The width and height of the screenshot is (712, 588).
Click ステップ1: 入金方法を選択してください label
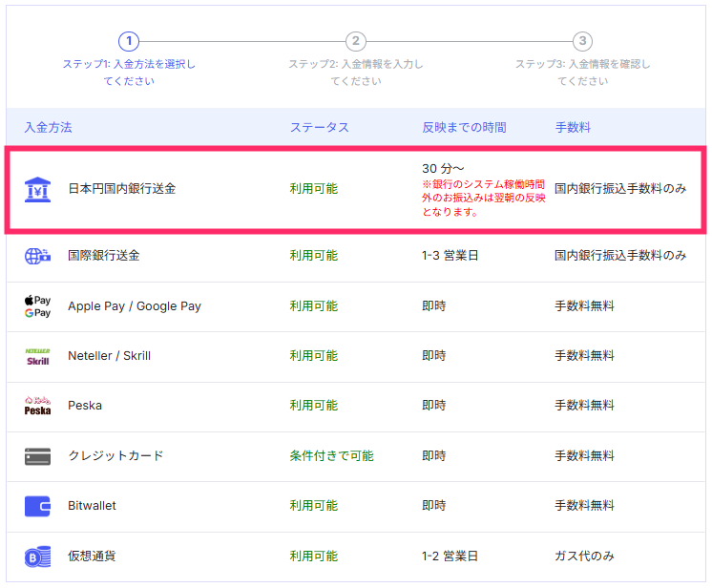(129, 73)
